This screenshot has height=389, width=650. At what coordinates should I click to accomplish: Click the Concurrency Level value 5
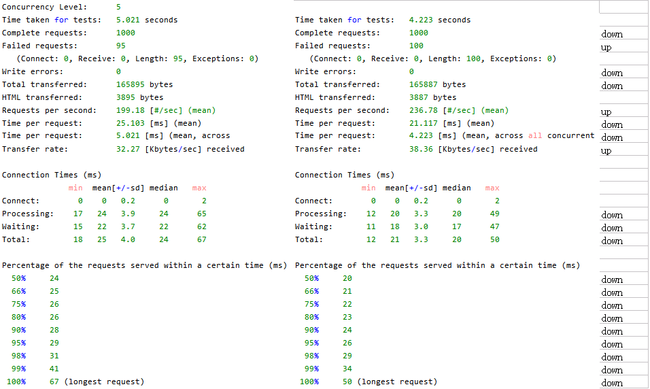coord(119,7)
